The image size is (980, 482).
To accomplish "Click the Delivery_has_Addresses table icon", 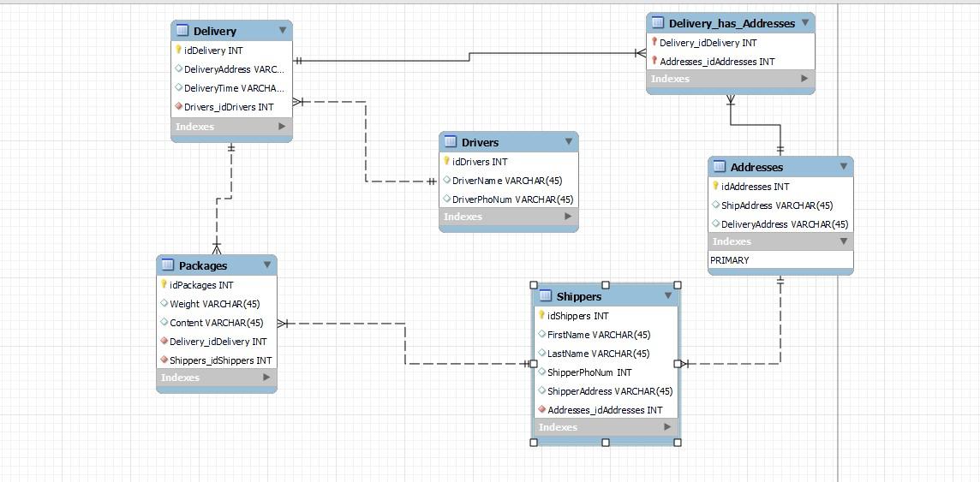I will point(658,23).
